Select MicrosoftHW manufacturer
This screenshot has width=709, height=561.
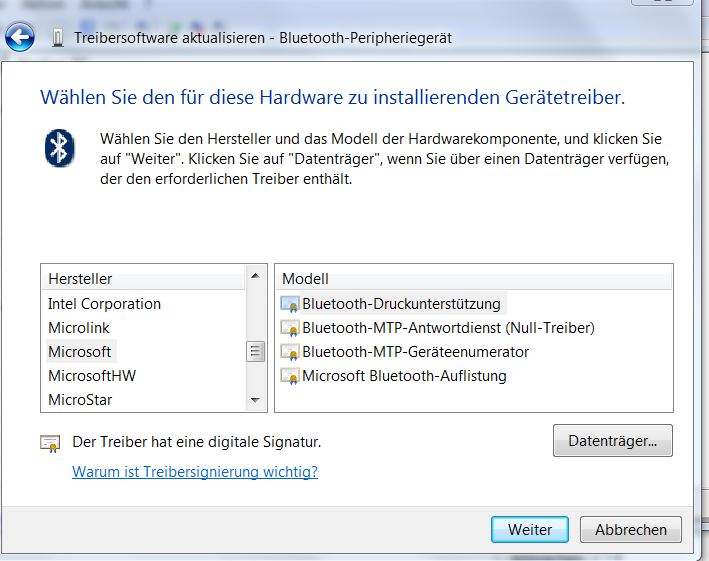click(x=92, y=376)
